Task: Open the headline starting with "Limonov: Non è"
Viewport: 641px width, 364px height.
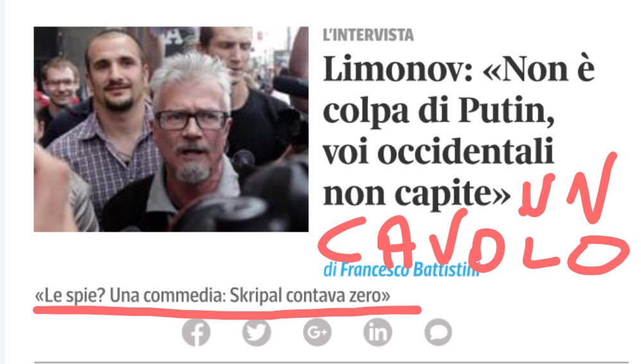Action: tap(458, 131)
